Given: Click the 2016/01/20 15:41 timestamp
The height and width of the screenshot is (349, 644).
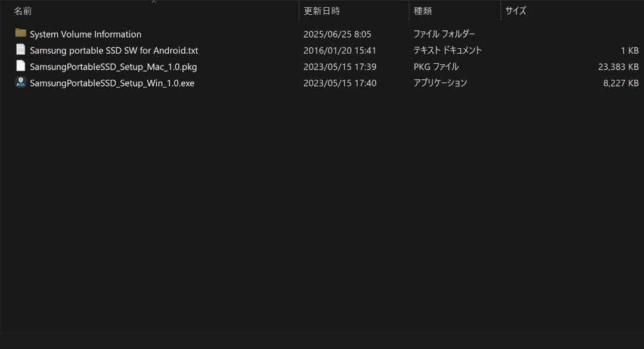Looking at the screenshot, I should [x=339, y=51].
